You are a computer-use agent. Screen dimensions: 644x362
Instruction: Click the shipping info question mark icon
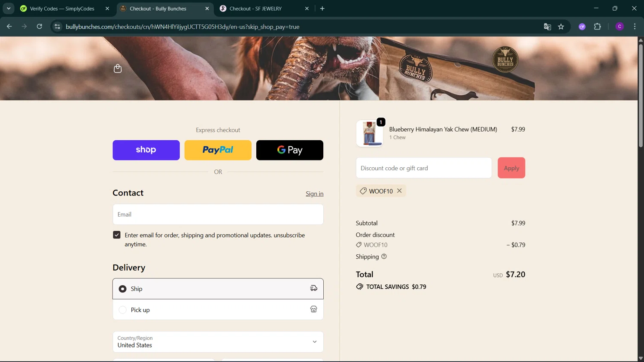[384, 256]
